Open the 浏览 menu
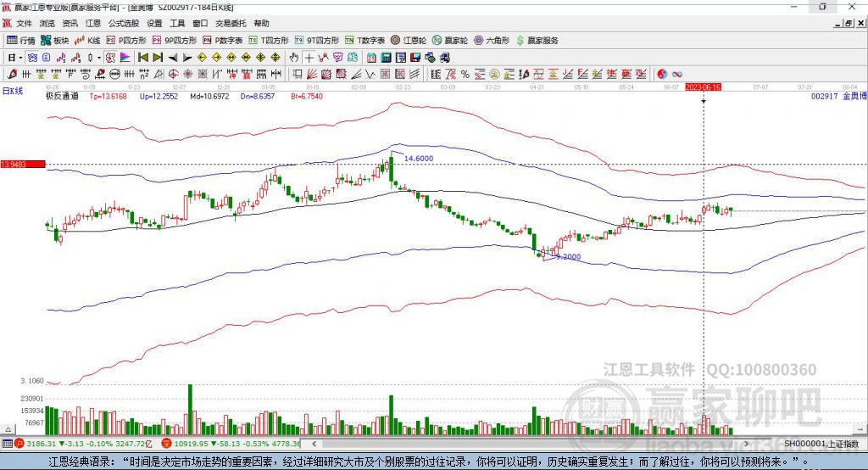The height and width of the screenshot is (470, 868). (x=47, y=23)
